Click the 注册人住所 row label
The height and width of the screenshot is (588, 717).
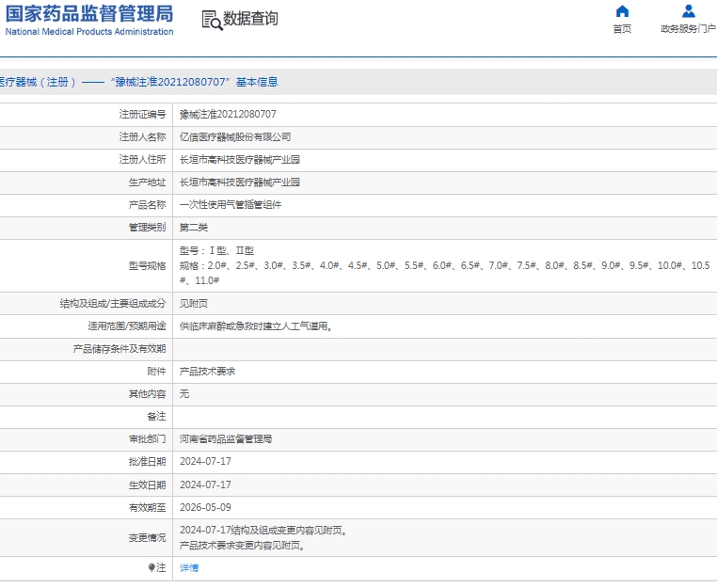tap(142, 159)
